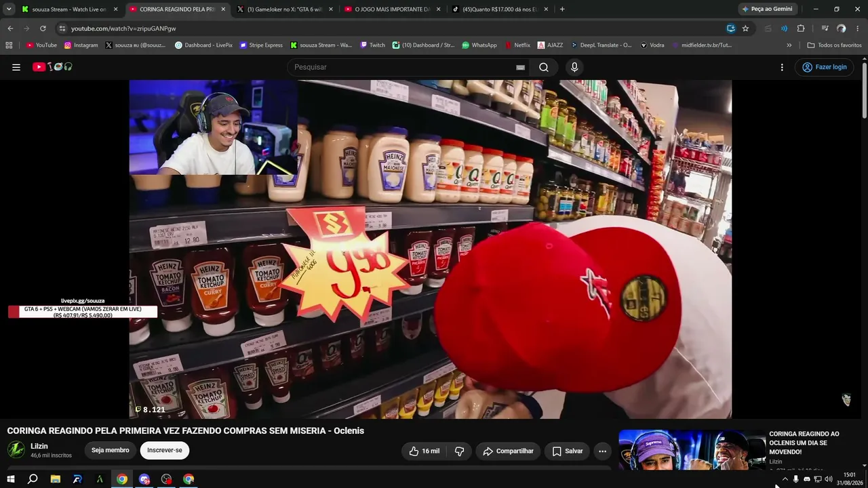Viewport: 868px width, 488px height.
Task: Switch to the TikTok Quanto R$17.000 tab
Action: pos(500,9)
